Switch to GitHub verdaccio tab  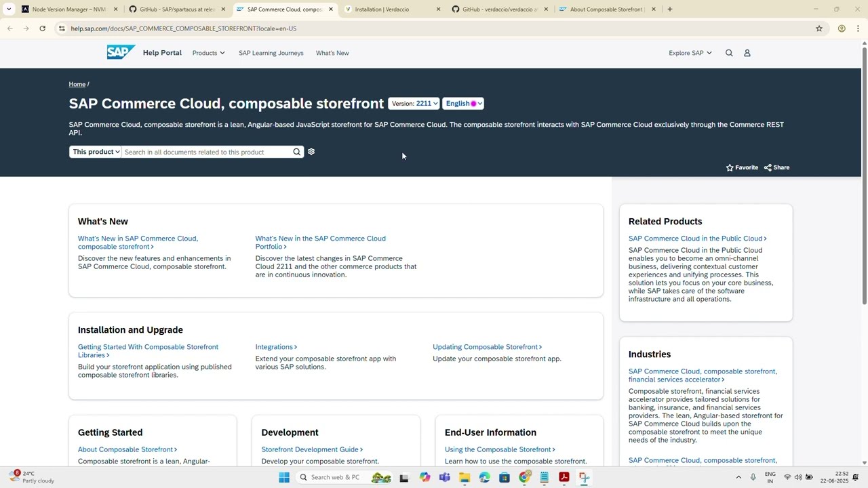(500, 9)
